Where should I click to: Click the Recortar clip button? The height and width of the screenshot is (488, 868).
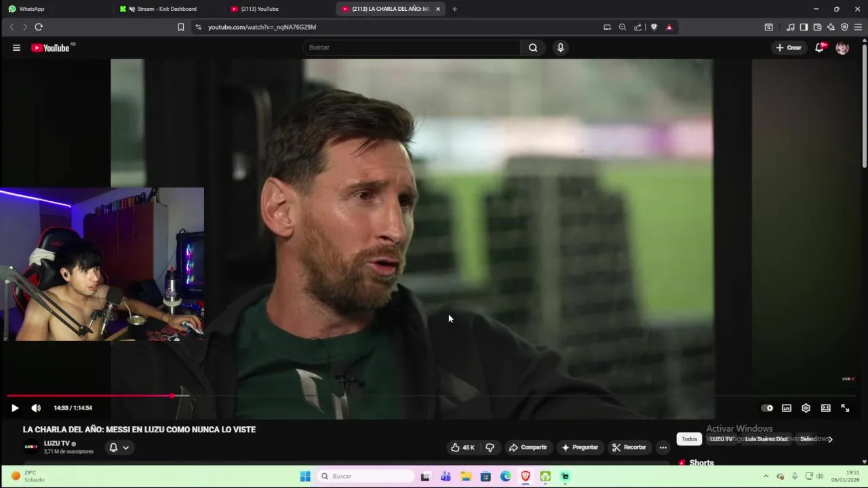pos(629,447)
